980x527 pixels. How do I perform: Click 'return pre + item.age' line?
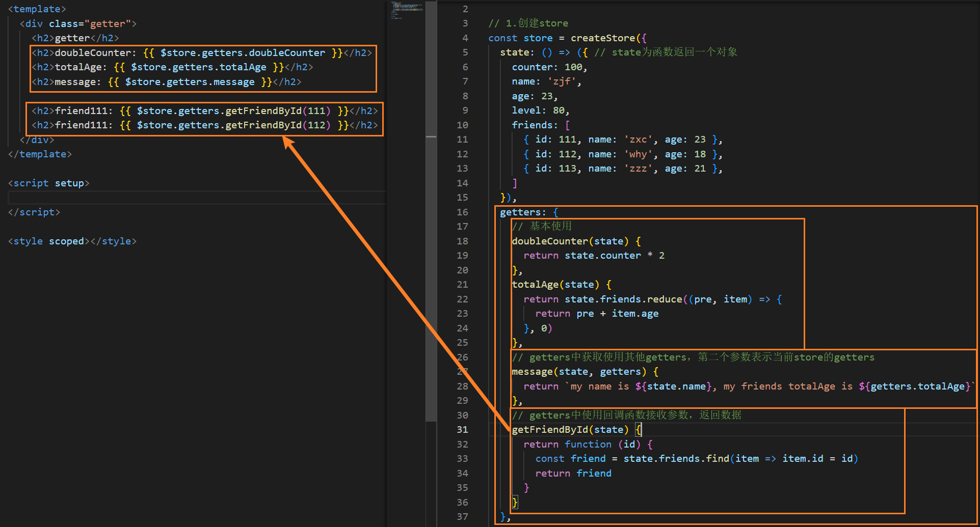pos(597,314)
